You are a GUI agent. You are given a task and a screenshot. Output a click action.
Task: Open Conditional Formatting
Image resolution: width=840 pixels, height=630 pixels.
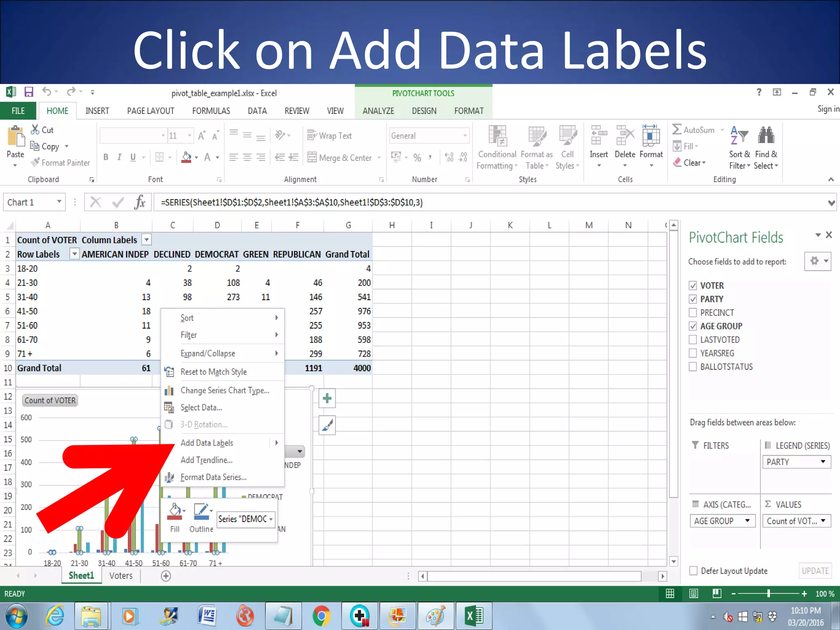pos(497,147)
